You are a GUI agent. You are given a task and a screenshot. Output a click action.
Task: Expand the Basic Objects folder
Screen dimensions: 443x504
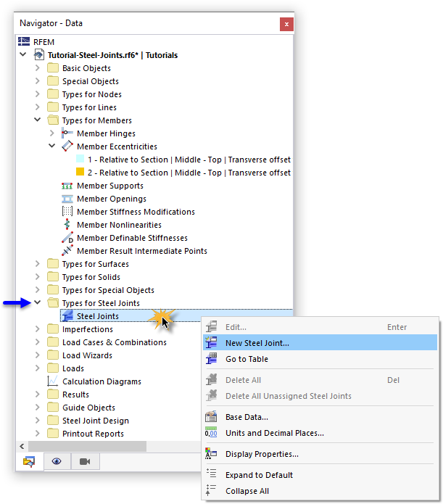click(x=38, y=68)
